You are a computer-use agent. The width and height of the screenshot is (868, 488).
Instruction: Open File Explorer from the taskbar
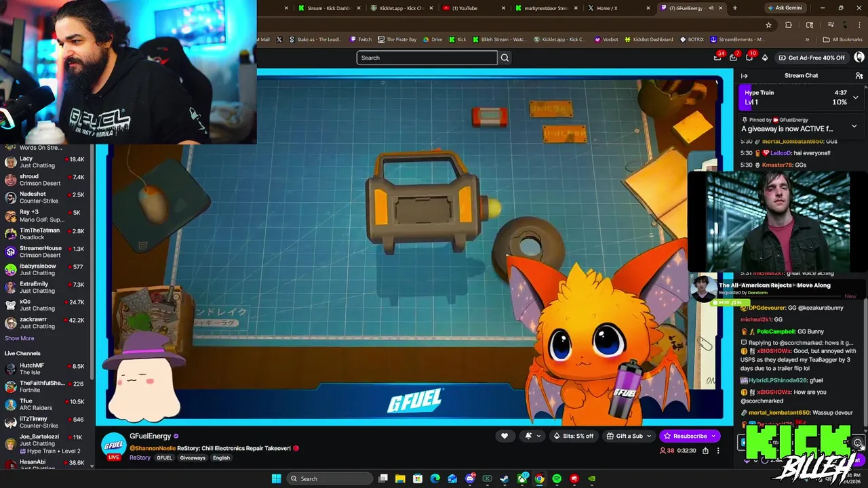click(400, 479)
